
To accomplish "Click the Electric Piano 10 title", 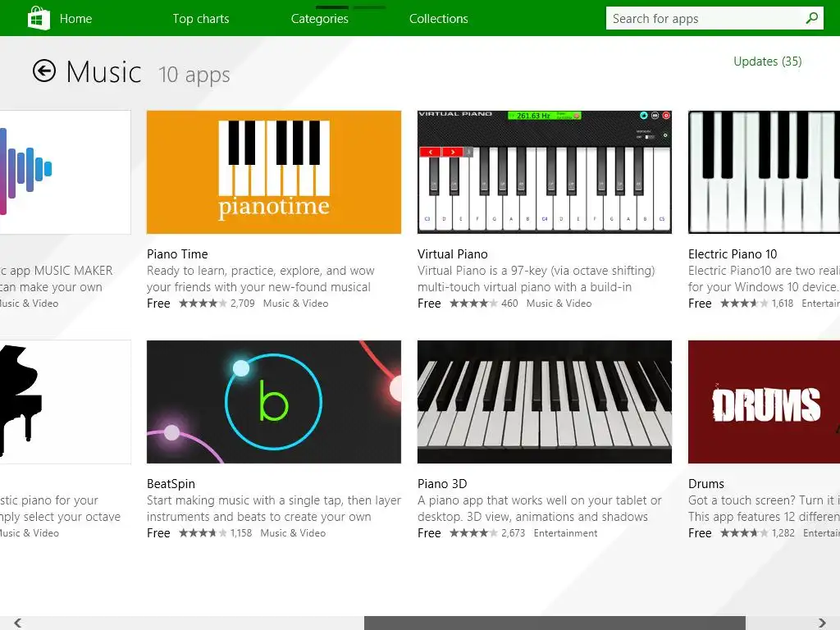I will [x=733, y=254].
